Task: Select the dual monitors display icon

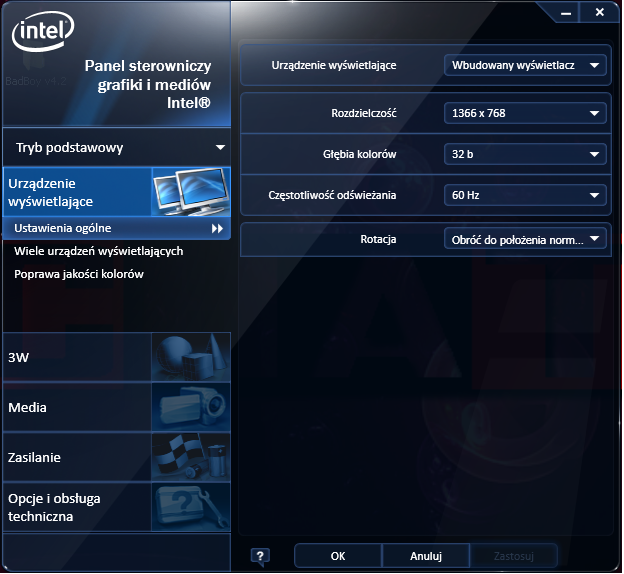Action: point(191,192)
